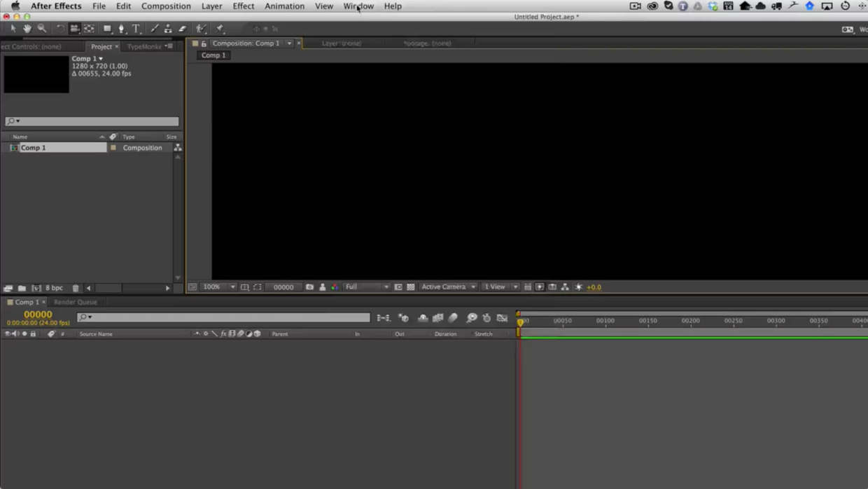Select the Pen tool

(x=121, y=29)
